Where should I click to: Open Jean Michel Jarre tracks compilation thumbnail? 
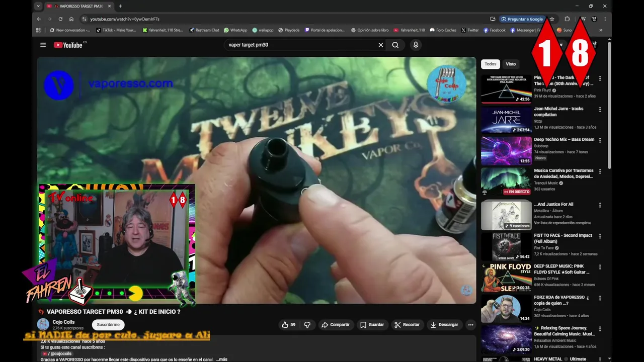(506, 120)
